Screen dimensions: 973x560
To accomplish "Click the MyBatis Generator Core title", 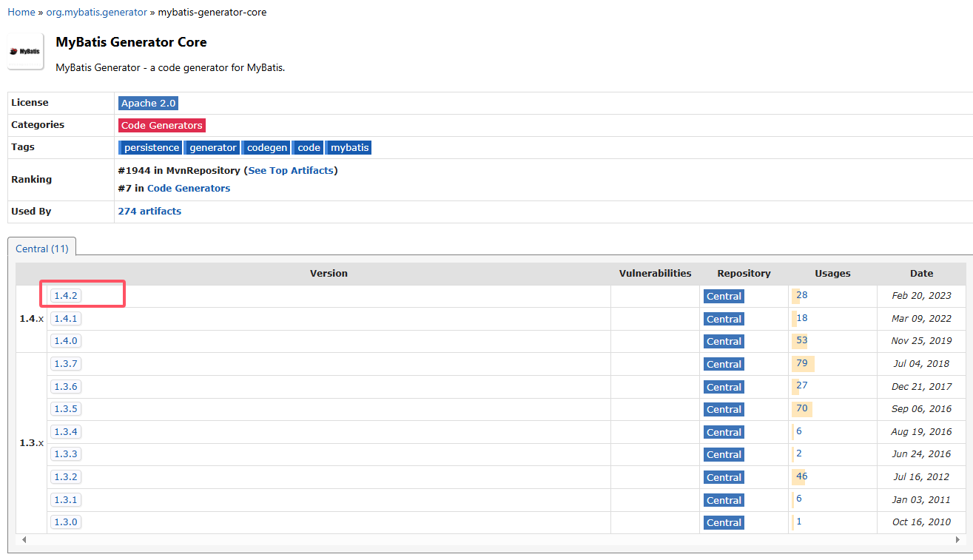I will pyautogui.click(x=131, y=42).
